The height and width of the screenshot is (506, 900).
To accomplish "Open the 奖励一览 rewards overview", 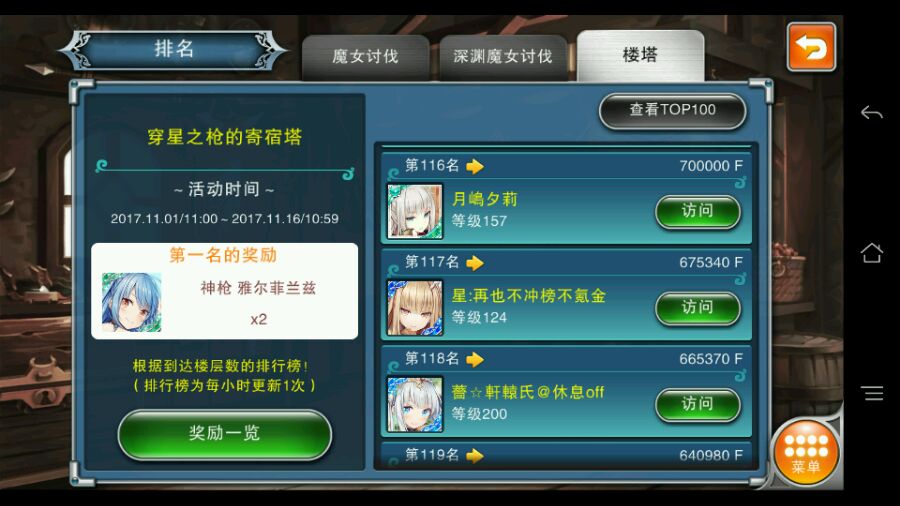I will coord(224,434).
